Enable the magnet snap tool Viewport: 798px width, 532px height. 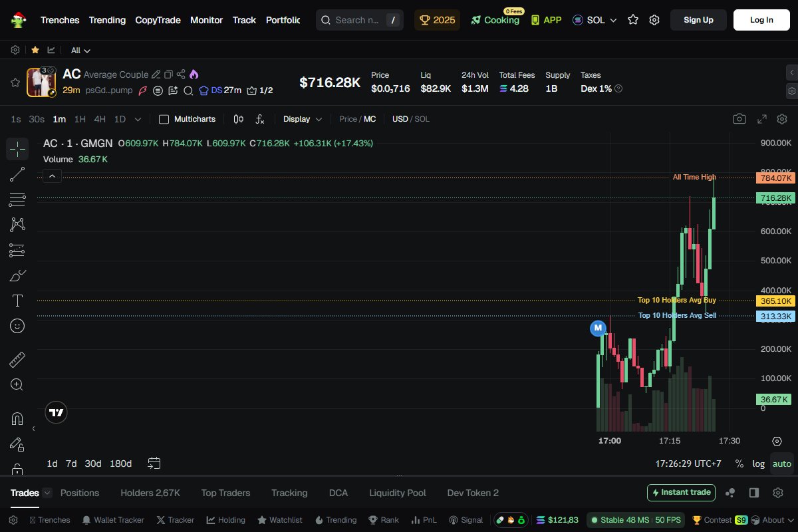pyautogui.click(x=17, y=418)
